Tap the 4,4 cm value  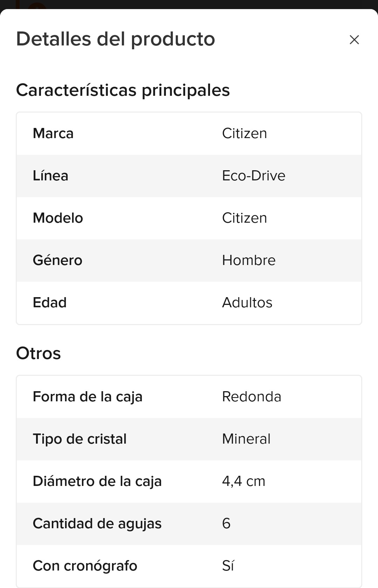(x=244, y=481)
